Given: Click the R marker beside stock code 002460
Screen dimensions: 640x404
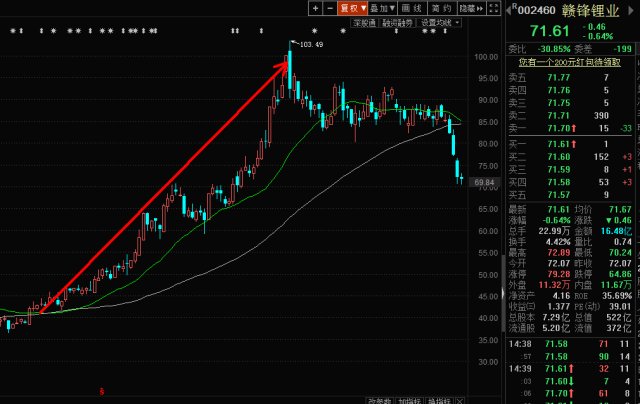Looking at the screenshot, I should tap(512, 8).
